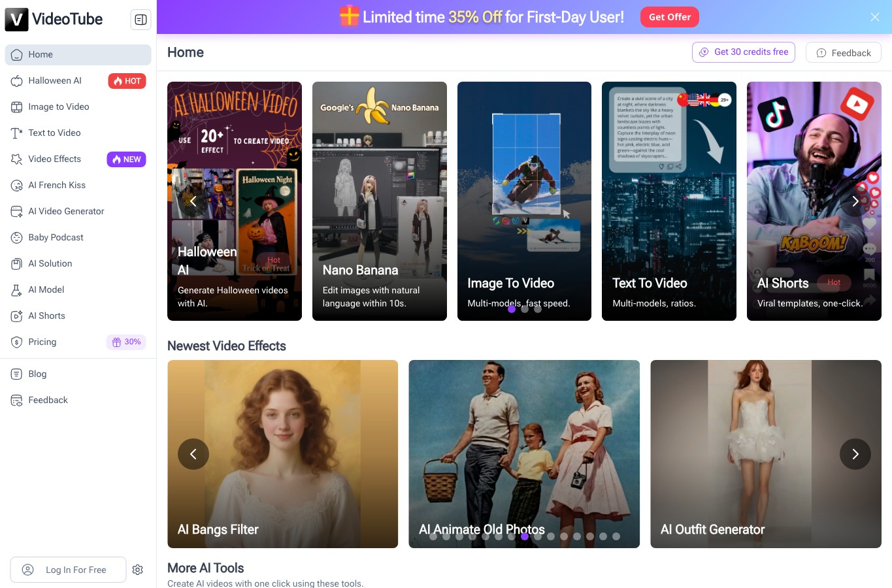Click the Pricing shield icon
This screenshot has width=892, height=588.
tap(17, 342)
